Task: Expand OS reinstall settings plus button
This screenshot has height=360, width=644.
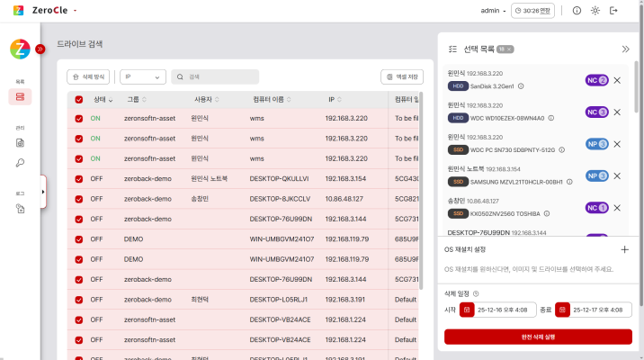Action: pos(625,249)
